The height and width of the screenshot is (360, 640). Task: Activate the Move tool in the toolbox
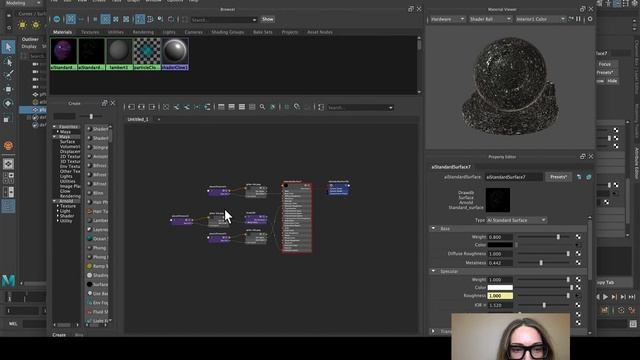coord(8,89)
